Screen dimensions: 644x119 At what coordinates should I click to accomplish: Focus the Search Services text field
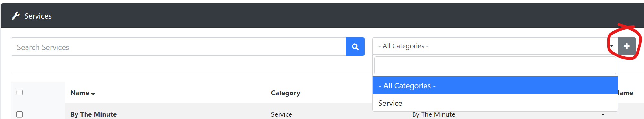(178, 47)
